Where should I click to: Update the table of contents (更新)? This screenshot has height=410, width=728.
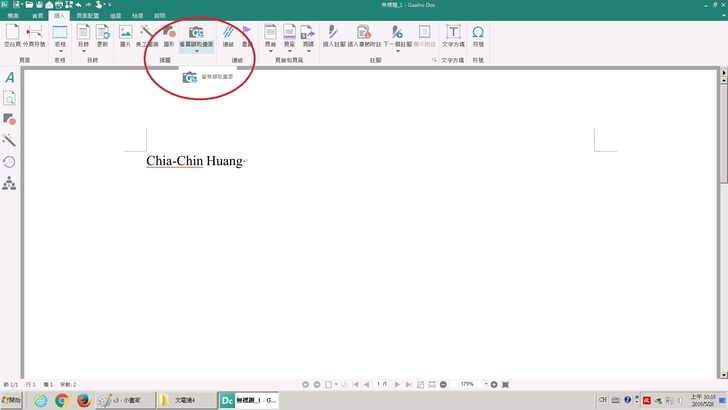[103, 35]
